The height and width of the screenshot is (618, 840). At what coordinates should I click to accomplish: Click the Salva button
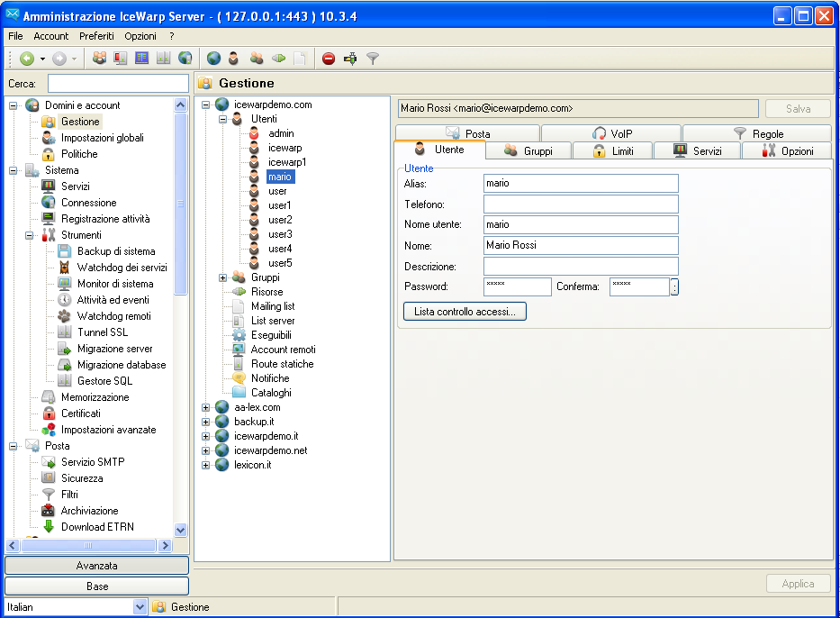click(798, 108)
